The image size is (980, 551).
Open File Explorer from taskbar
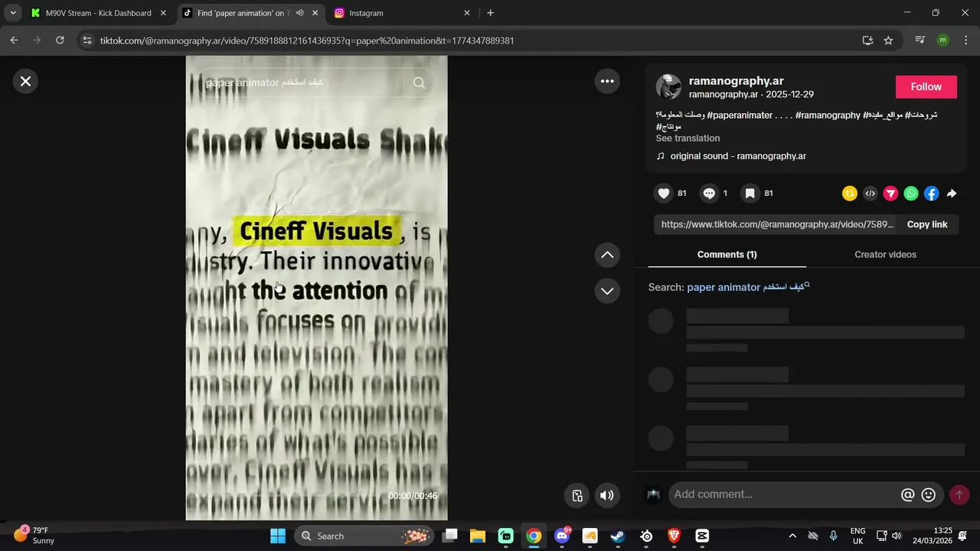click(x=478, y=536)
